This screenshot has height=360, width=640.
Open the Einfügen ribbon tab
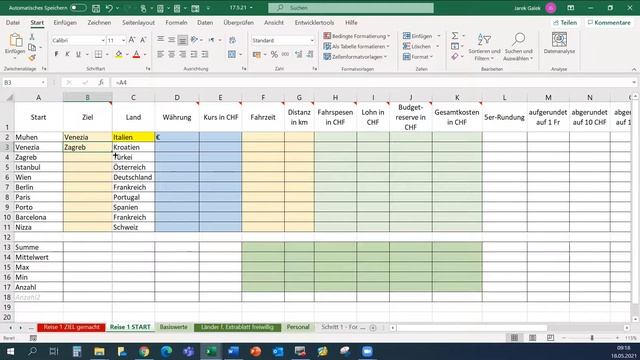pyautogui.click(x=65, y=22)
